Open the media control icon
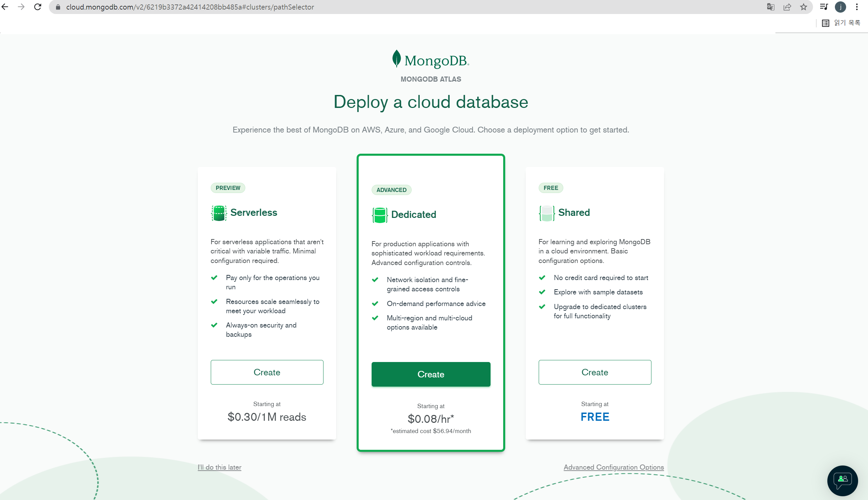This screenshot has height=500, width=868. (x=824, y=7)
